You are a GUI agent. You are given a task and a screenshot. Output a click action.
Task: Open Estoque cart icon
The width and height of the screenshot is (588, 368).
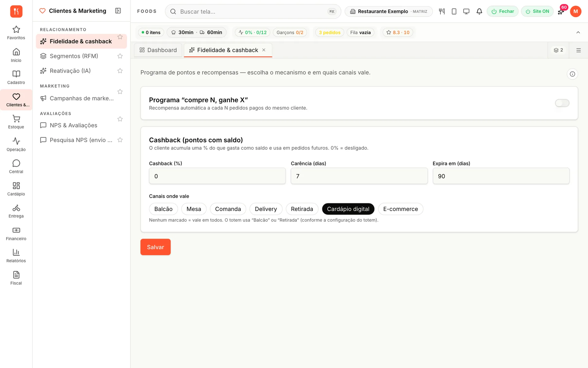16,122
